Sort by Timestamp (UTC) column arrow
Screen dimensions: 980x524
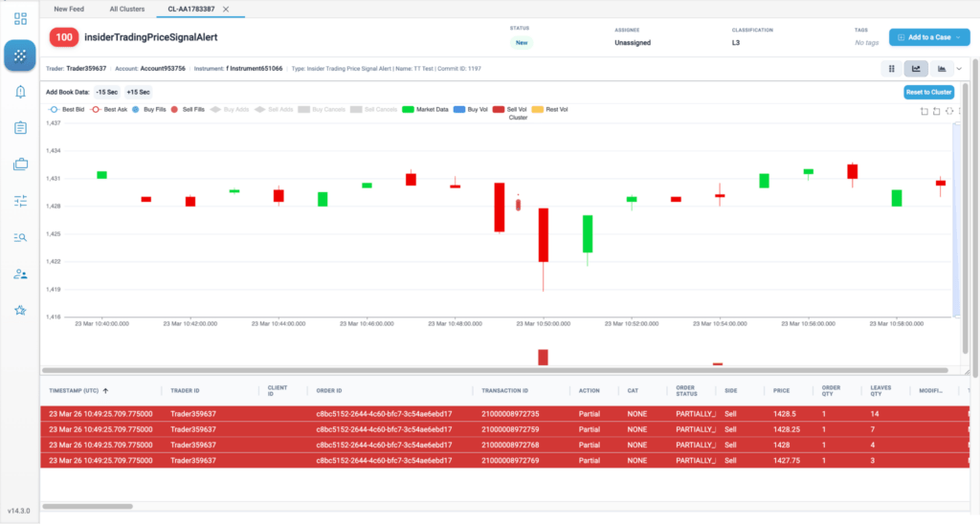click(105, 391)
